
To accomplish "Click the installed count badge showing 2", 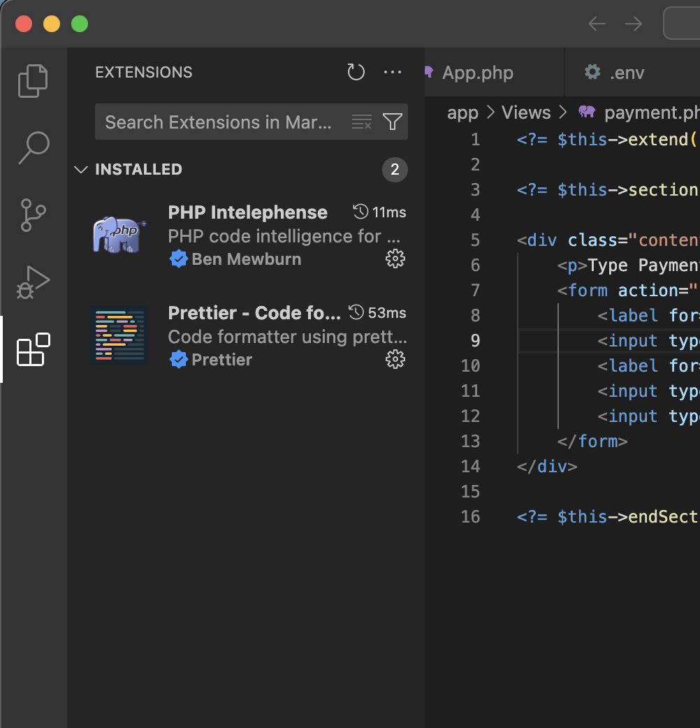I will (395, 170).
